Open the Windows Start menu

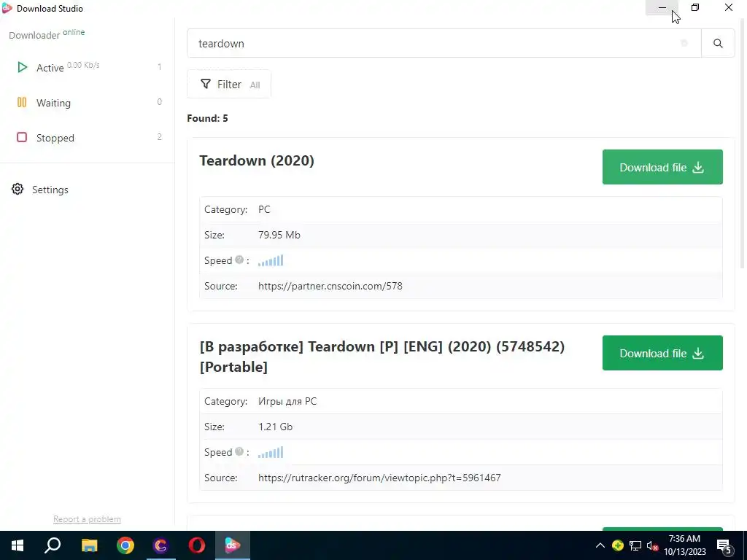click(x=18, y=545)
